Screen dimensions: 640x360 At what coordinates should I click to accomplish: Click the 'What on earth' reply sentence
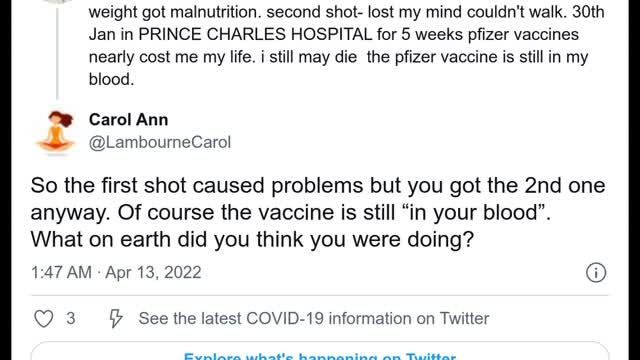(252, 239)
